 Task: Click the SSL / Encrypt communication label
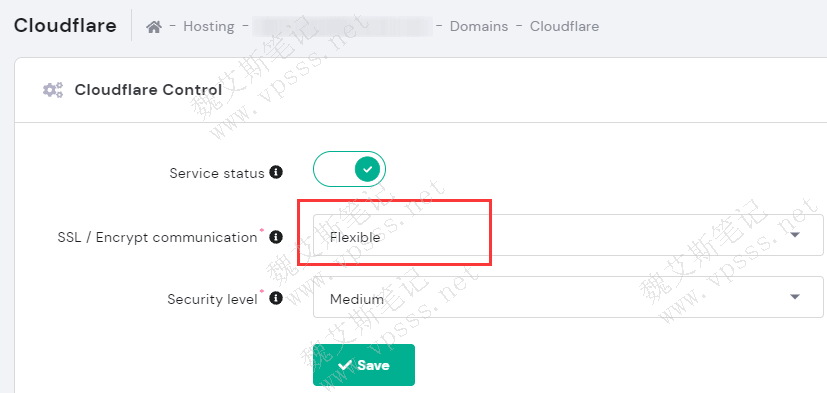coord(157,237)
